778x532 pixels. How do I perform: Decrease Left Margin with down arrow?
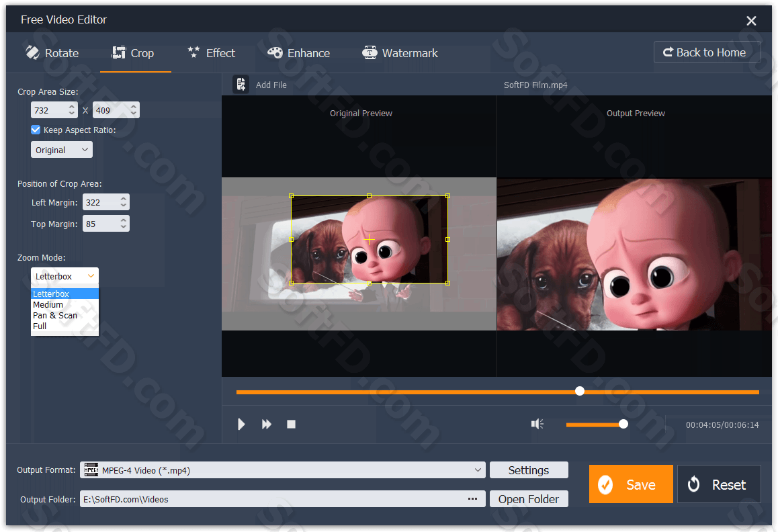tap(124, 206)
